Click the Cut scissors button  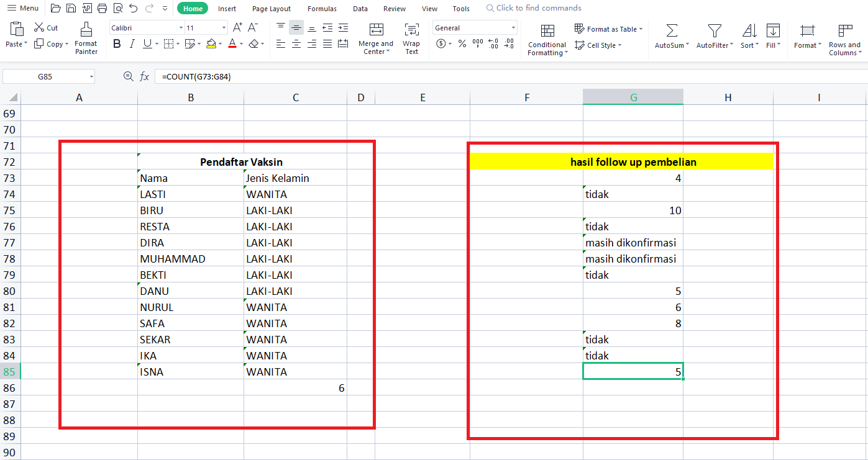46,28
